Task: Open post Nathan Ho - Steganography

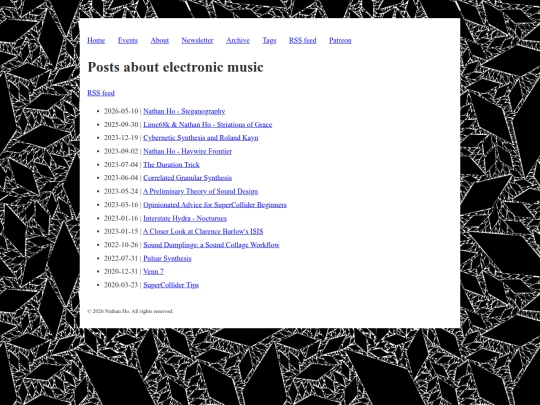Action: (184, 111)
